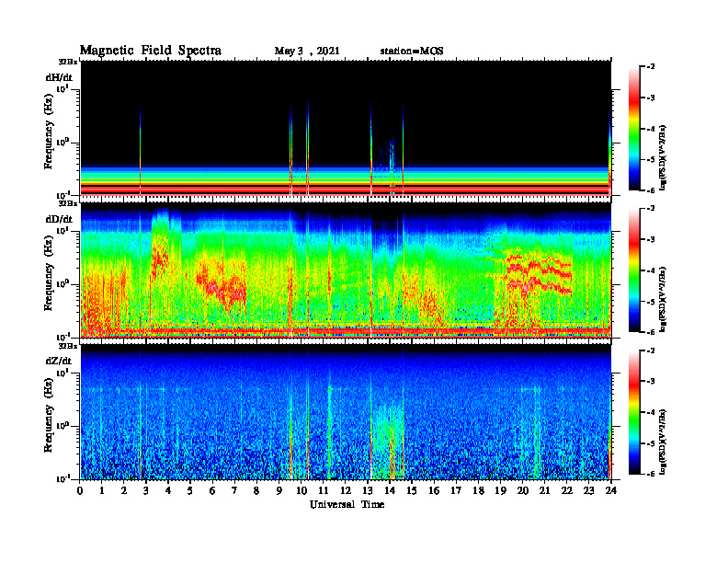Click the -2 tick label on the dH/dt color scale
728x563 pixels.
(x=651, y=67)
